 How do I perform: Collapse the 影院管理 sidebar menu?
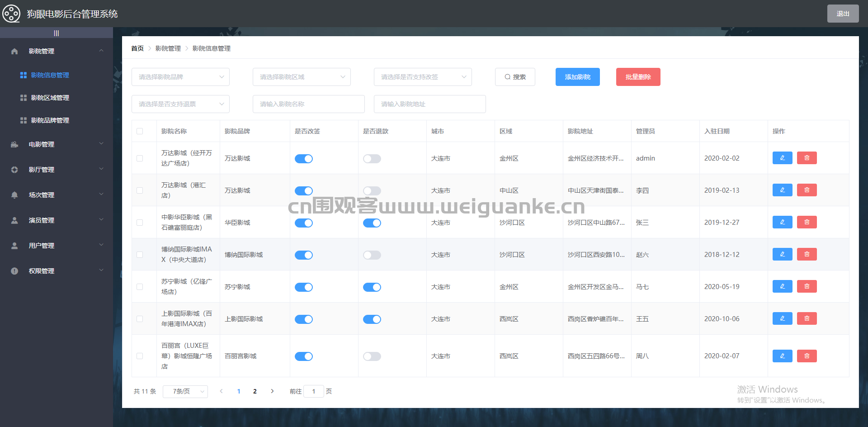(57, 51)
